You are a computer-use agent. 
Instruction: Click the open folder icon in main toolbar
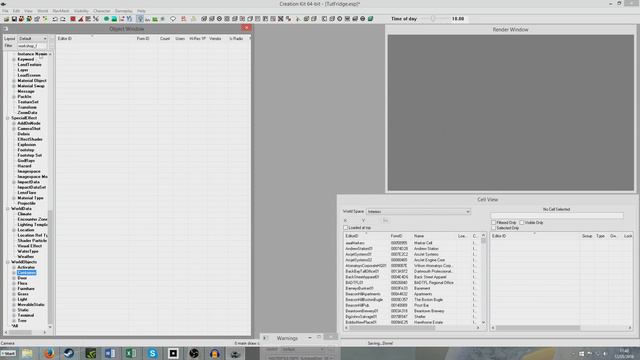(6, 19)
